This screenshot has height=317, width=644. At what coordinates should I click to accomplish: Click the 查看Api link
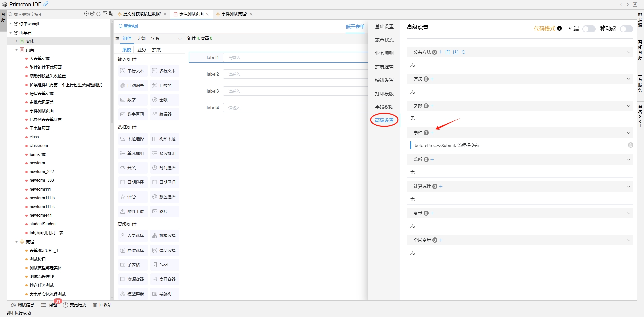coord(128,26)
